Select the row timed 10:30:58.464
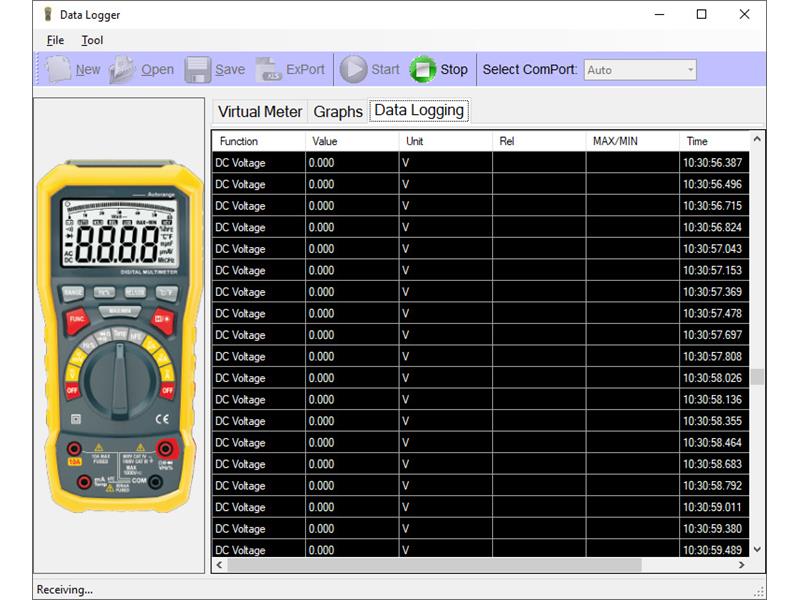 pyautogui.click(x=481, y=442)
